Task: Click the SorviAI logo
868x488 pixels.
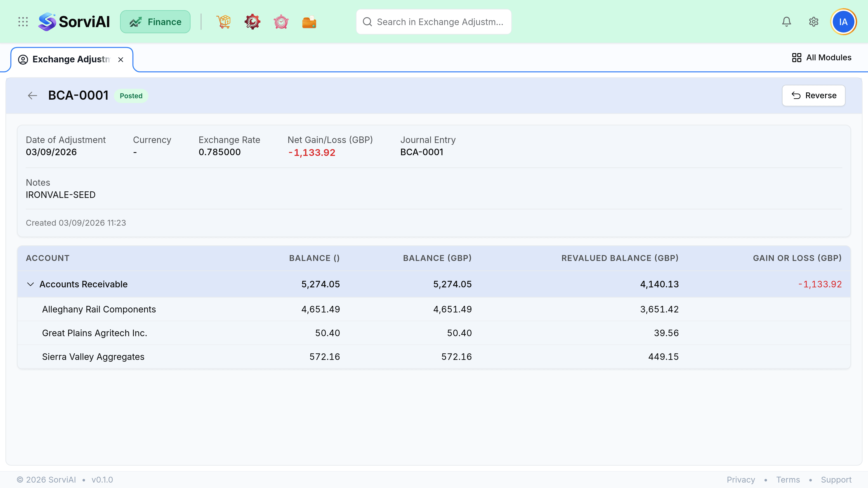Action: (74, 22)
